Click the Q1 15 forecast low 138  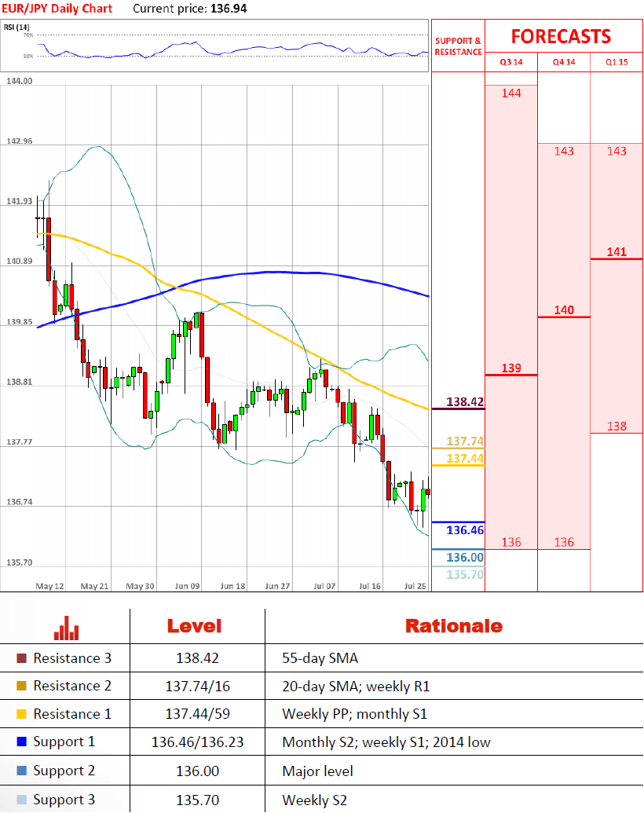click(617, 427)
